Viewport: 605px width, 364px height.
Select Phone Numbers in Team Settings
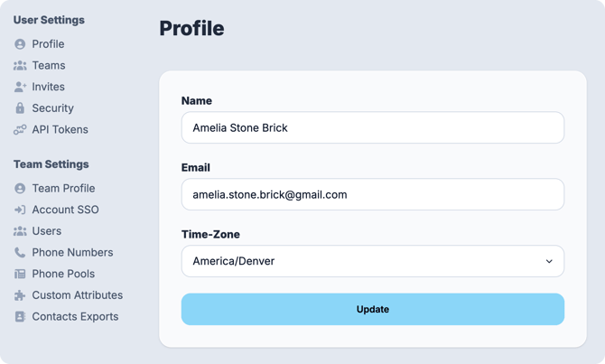[72, 253]
